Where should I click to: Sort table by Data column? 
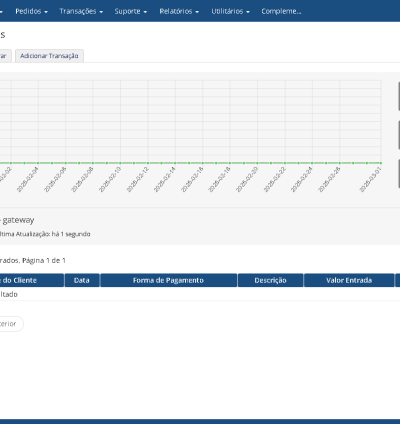point(82,280)
